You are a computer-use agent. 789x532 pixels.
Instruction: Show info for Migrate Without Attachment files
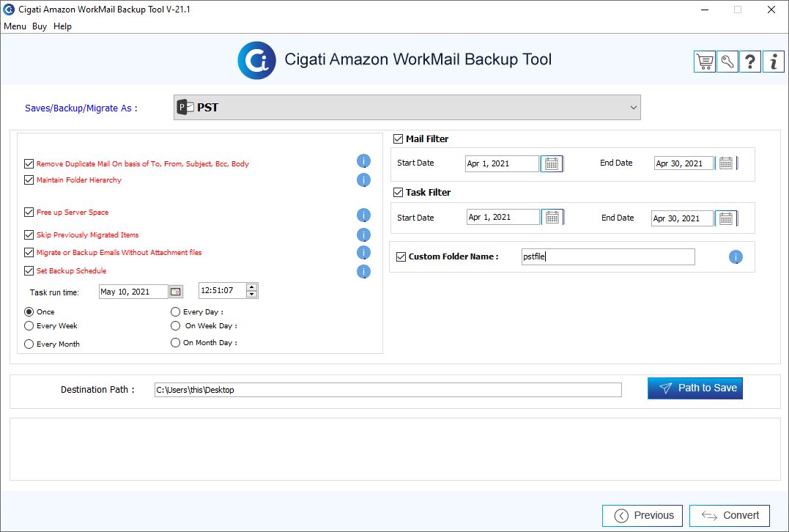coord(363,253)
